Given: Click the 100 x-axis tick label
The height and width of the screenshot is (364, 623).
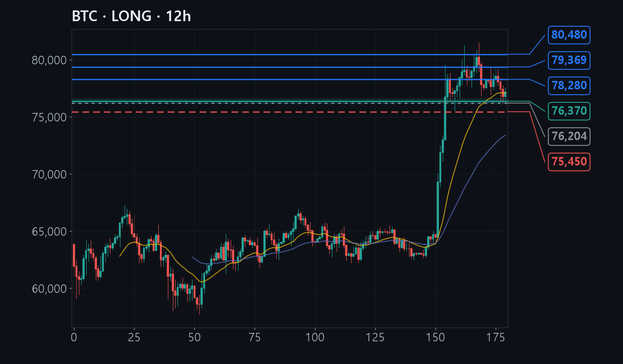Looking at the screenshot, I should click(315, 338).
